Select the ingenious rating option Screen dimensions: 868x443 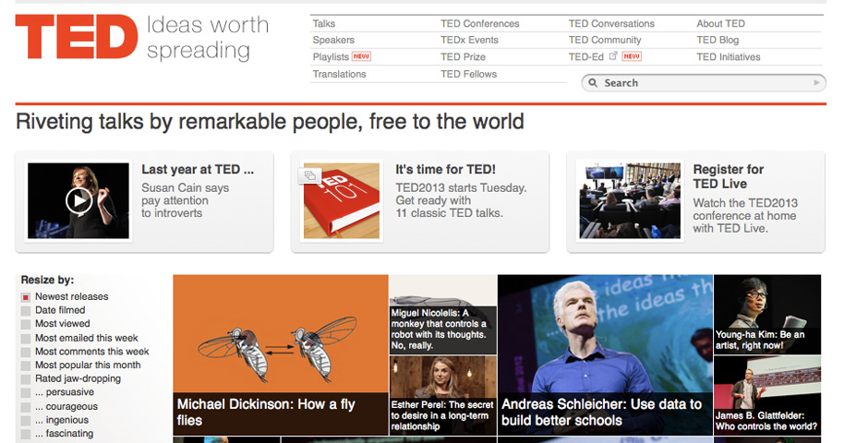26,421
